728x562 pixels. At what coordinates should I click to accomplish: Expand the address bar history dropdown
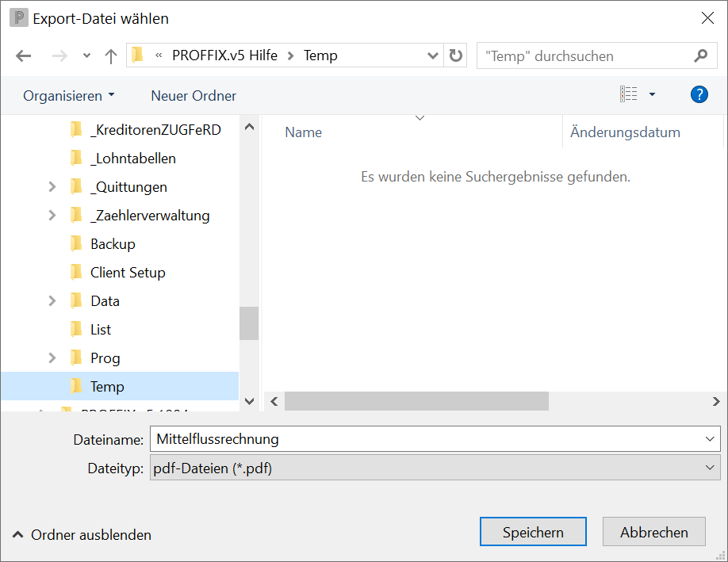coord(432,55)
